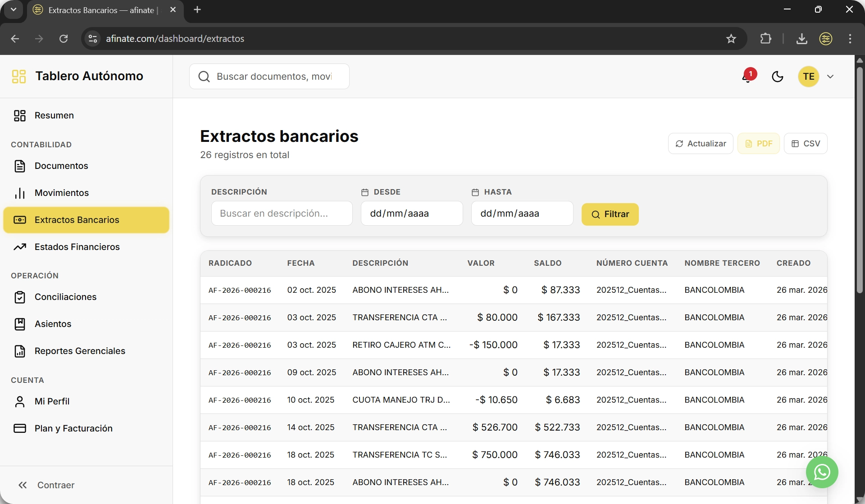Open the browser tab search dropdown
The height and width of the screenshot is (504, 865).
click(x=13, y=9)
